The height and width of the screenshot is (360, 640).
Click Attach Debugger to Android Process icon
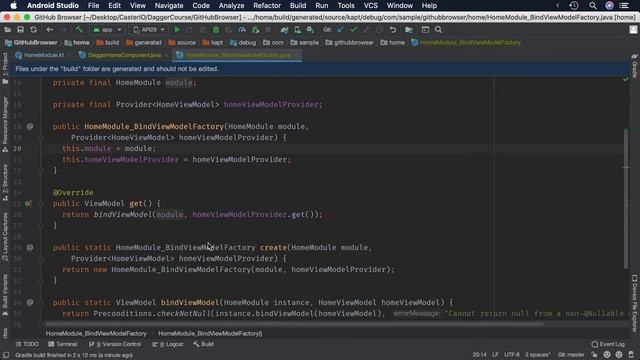pos(255,30)
